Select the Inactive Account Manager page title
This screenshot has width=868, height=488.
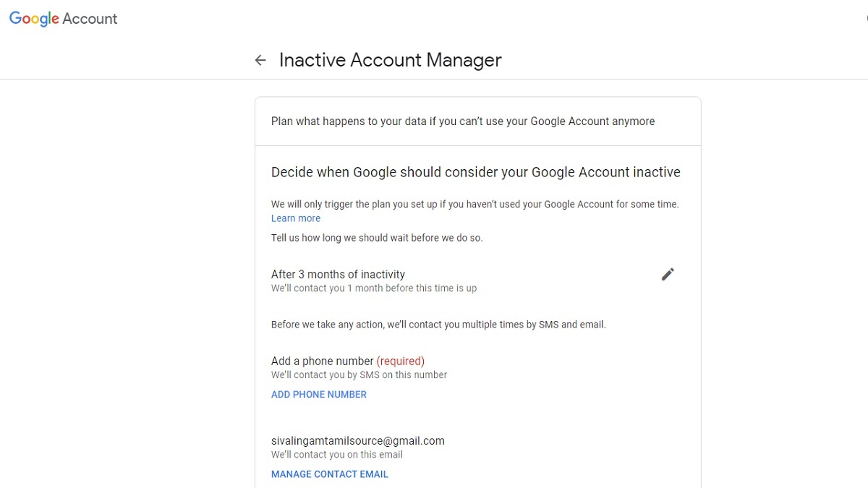click(x=390, y=60)
